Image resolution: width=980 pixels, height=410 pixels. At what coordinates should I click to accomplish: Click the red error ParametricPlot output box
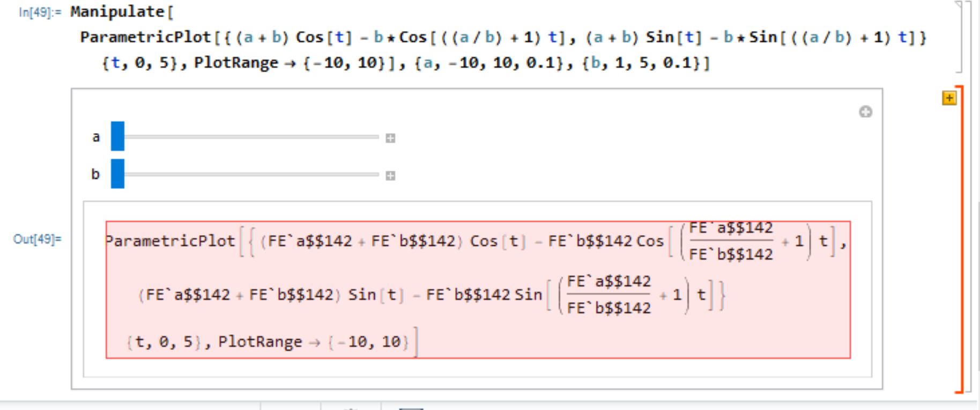coord(478,290)
